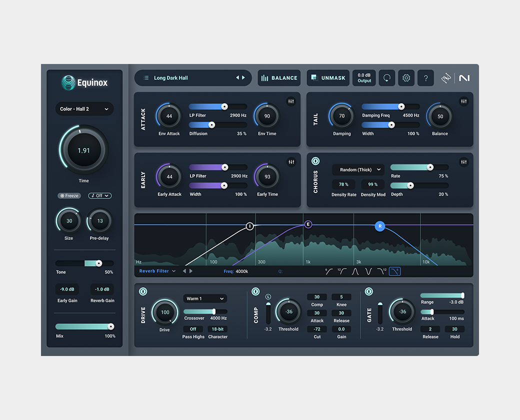Click the Density Rate 78 % field

(x=343, y=184)
